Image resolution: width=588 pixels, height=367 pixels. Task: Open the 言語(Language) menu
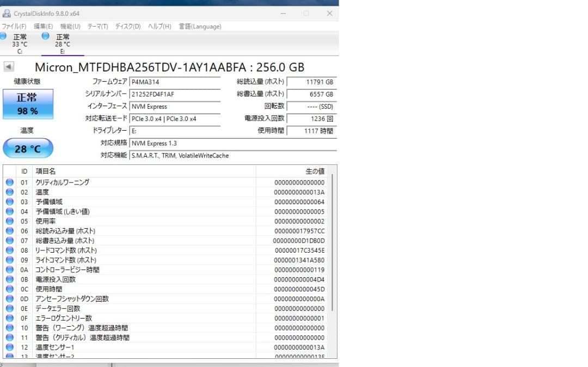tap(200, 26)
